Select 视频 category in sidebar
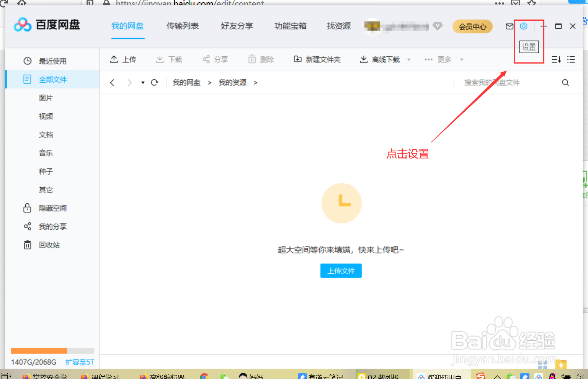This screenshot has width=588, height=379. (x=46, y=116)
